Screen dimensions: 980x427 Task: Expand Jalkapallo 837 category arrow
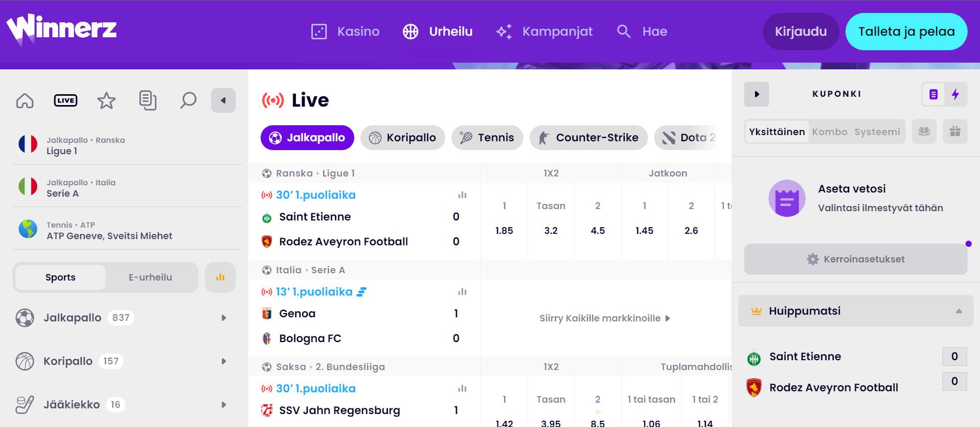click(x=224, y=318)
